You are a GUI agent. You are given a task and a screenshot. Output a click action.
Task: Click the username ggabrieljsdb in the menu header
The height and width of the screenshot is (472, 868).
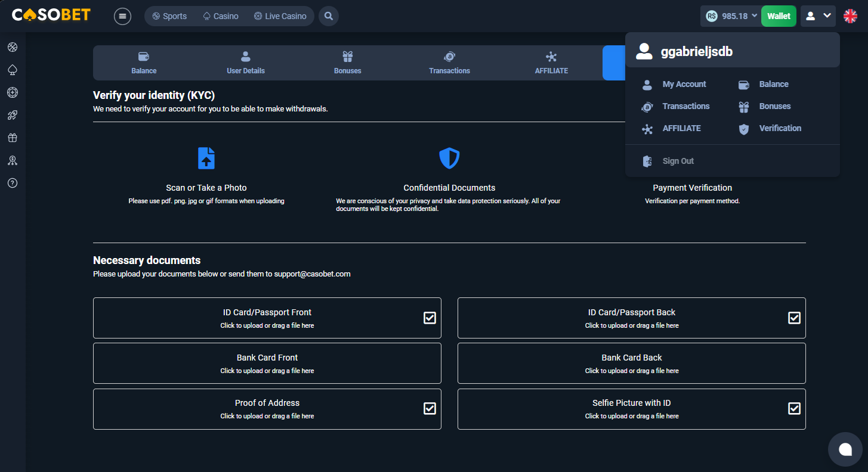[x=697, y=52]
